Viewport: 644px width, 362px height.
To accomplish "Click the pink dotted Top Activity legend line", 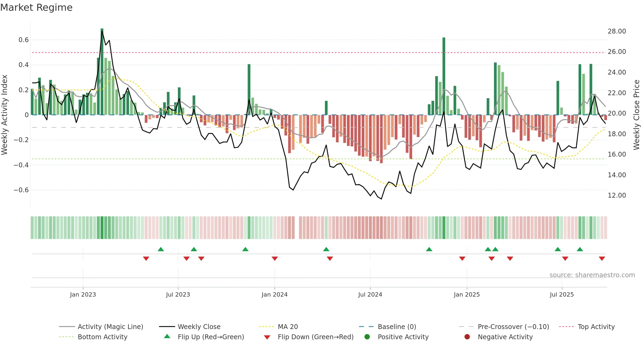I will [x=566, y=327].
